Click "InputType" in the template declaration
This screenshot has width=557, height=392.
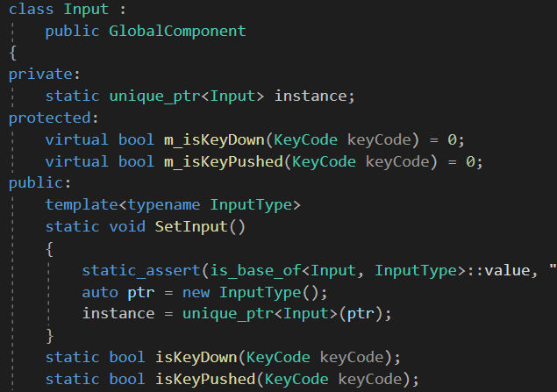[251, 205]
